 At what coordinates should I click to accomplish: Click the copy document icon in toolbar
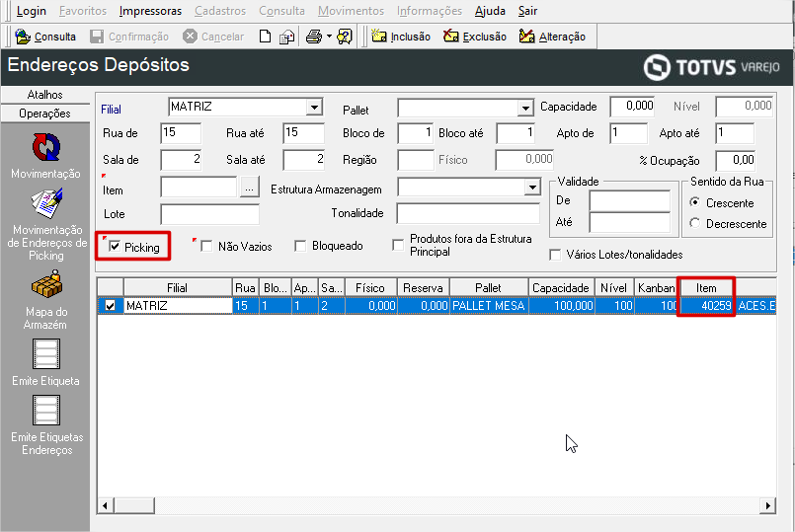click(x=287, y=37)
